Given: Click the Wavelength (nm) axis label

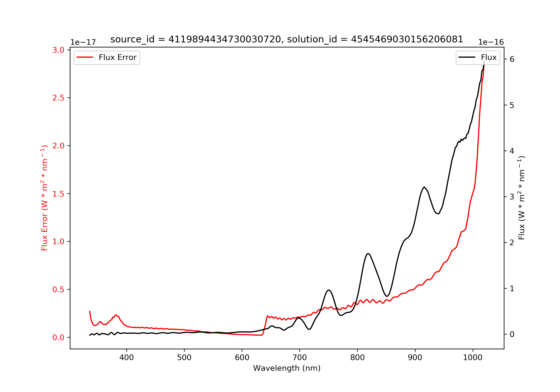Looking at the screenshot, I should point(287,368).
